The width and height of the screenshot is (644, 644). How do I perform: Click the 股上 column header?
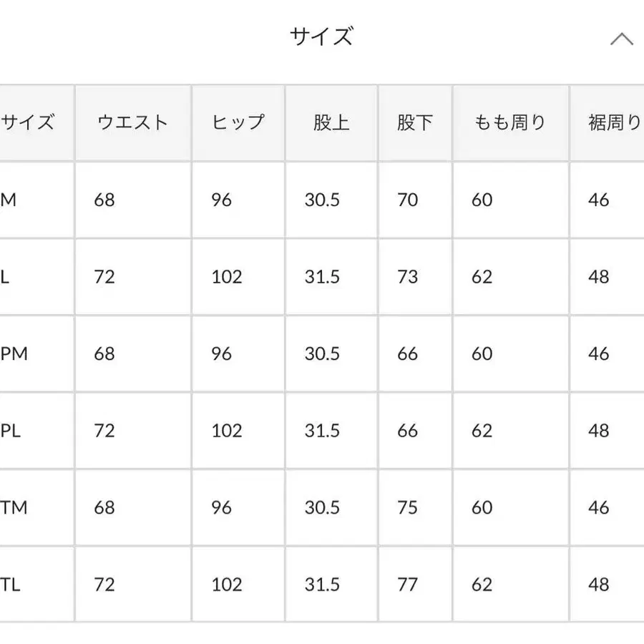[x=331, y=122]
